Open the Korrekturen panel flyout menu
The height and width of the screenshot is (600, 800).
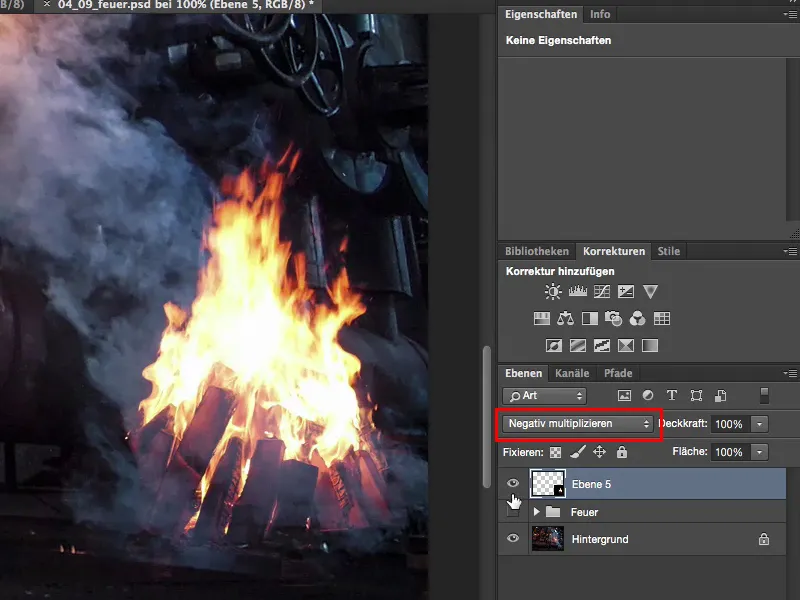point(790,251)
